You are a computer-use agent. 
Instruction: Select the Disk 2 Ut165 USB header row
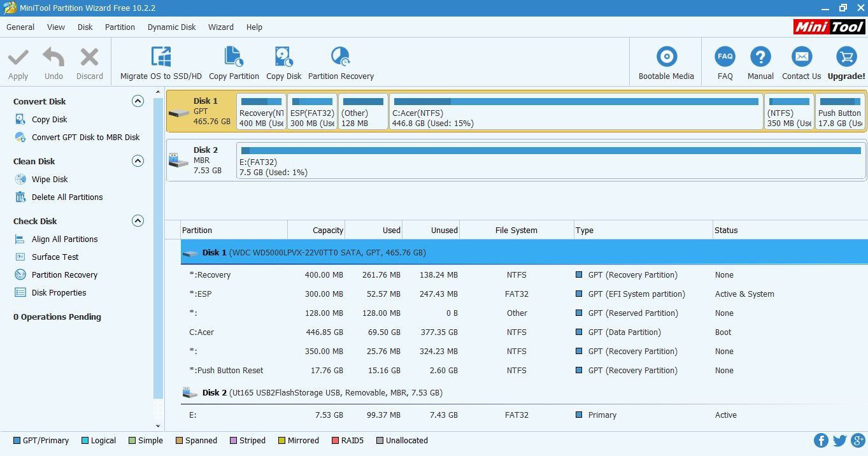tap(524, 392)
